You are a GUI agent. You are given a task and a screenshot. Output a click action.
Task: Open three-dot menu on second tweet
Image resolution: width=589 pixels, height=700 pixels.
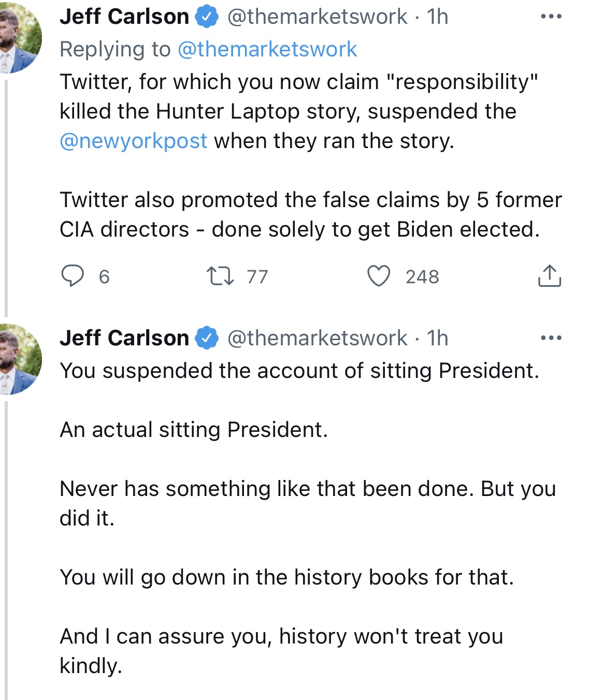click(551, 338)
